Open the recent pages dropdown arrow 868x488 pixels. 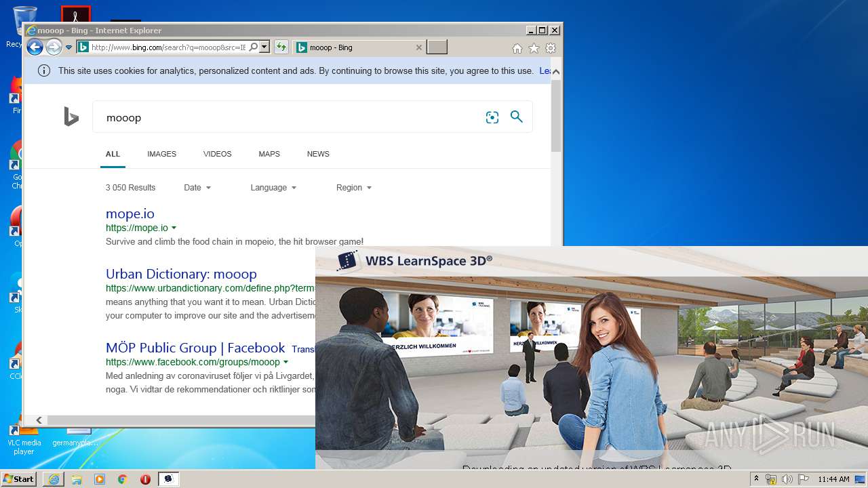click(68, 47)
